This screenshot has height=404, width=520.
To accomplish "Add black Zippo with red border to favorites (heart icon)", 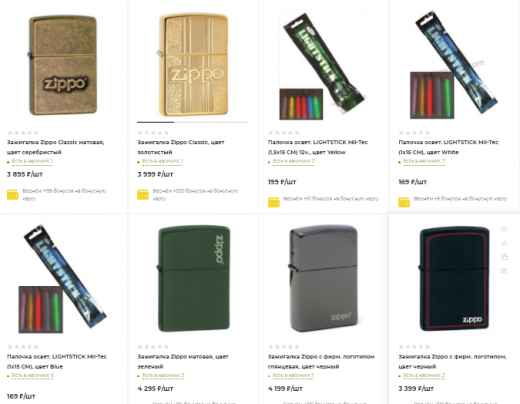I will pyautogui.click(x=504, y=229).
